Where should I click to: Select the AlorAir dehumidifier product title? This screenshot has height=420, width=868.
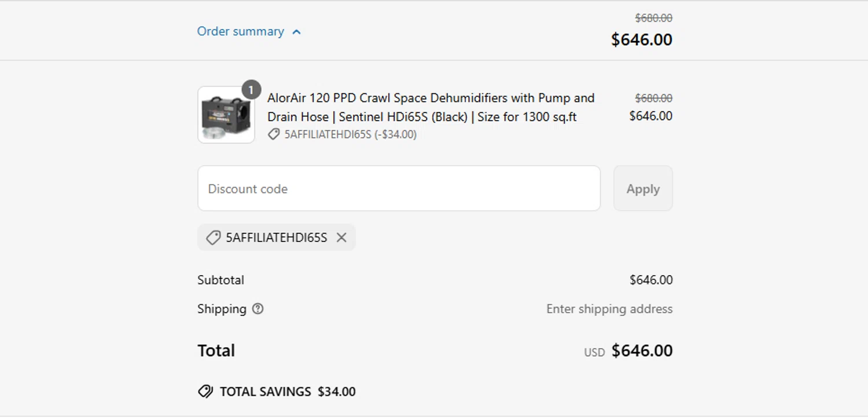coord(431,107)
